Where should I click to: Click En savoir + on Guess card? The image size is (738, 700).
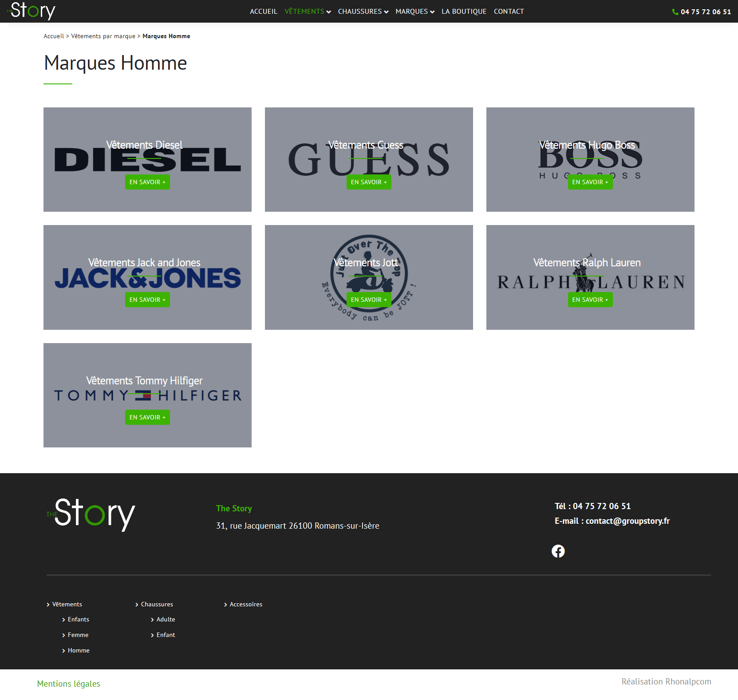coord(369,182)
